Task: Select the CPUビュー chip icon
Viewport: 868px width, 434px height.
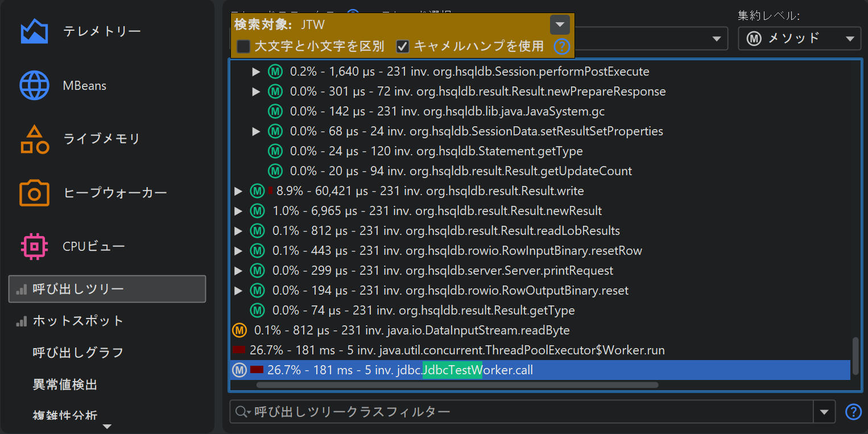Action: (x=34, y=246)
